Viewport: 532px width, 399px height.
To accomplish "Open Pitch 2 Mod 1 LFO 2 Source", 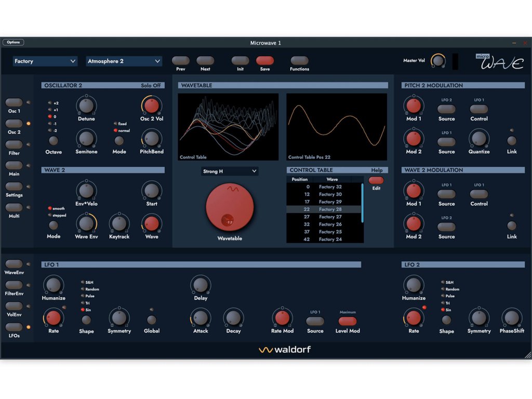I will pos(446,109).
